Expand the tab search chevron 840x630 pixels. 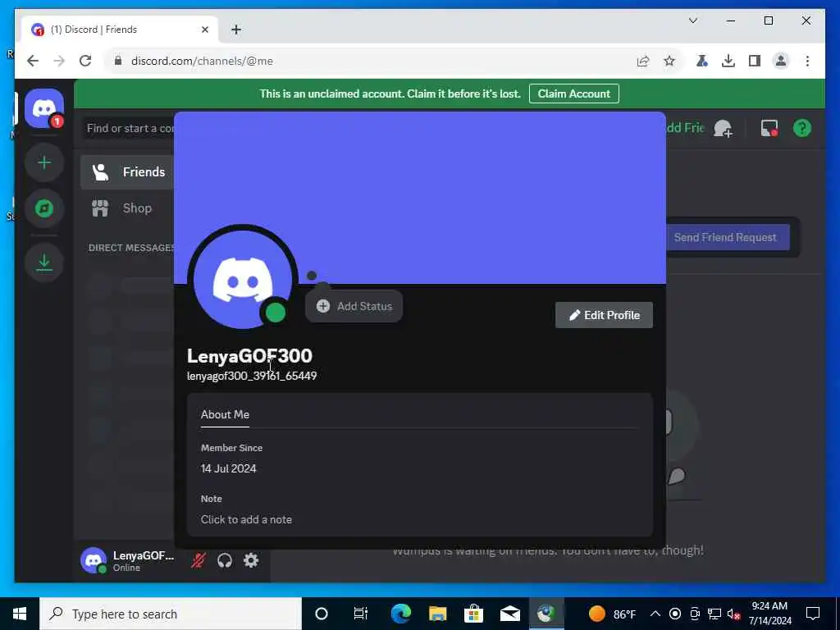coord(692,21)
